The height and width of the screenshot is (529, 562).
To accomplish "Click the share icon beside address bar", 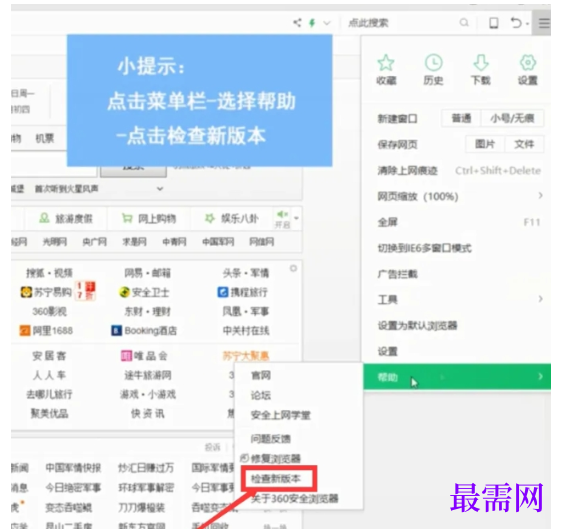I will coord(297,23).
